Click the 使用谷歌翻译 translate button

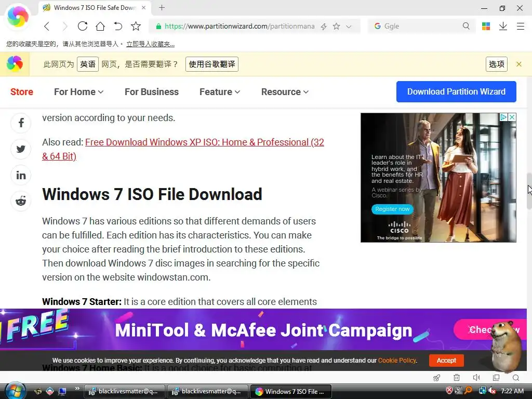point(212,64)
